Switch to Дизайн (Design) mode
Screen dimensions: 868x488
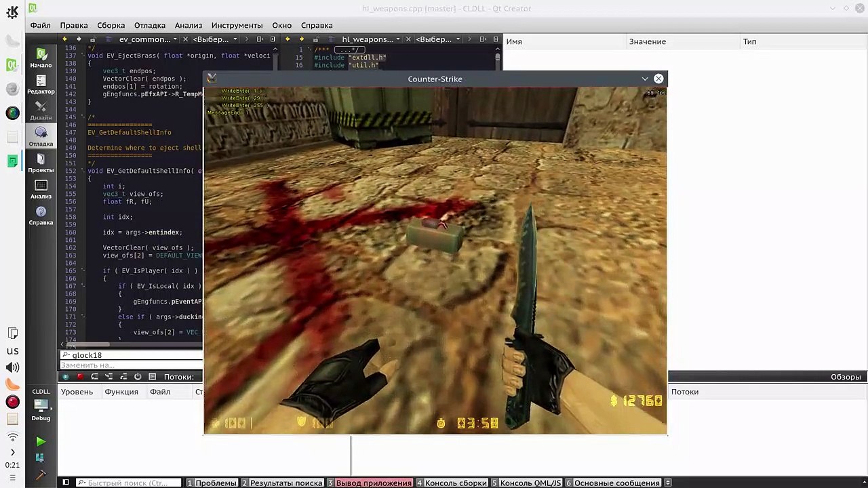41,110
